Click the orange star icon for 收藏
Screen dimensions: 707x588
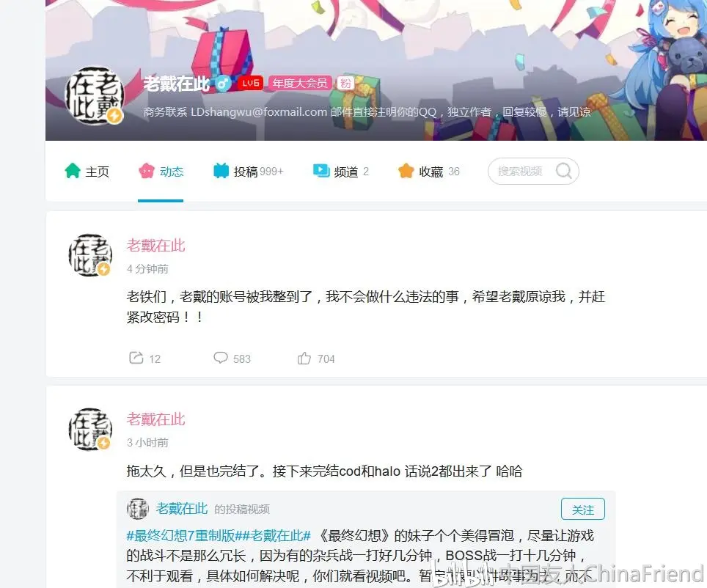pyautogui.click(x=406, y=171)
